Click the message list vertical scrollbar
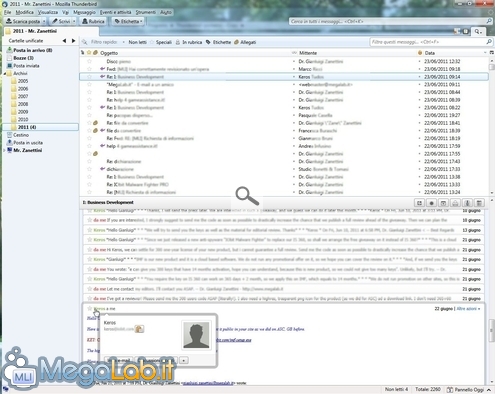Screen dimensions: 495x394 pos(492,127)
